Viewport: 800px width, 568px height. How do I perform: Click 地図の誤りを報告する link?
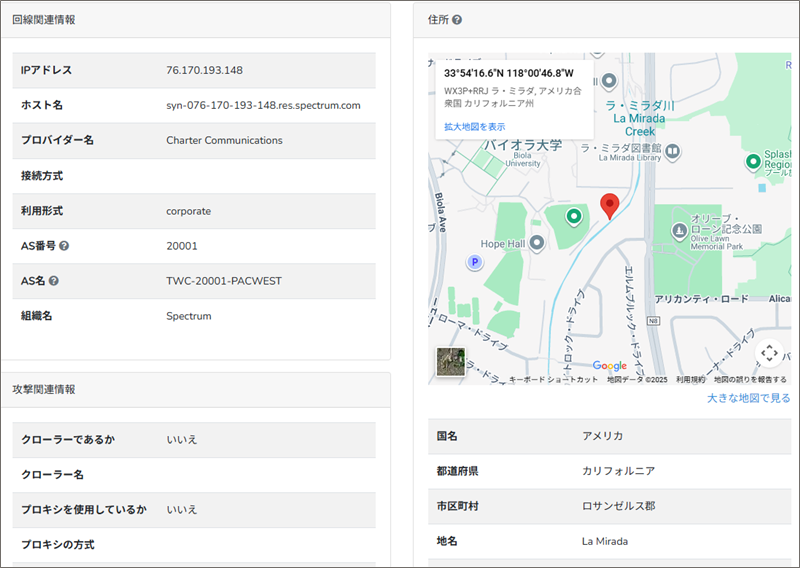pyautogui.click(x=750, y=380)
